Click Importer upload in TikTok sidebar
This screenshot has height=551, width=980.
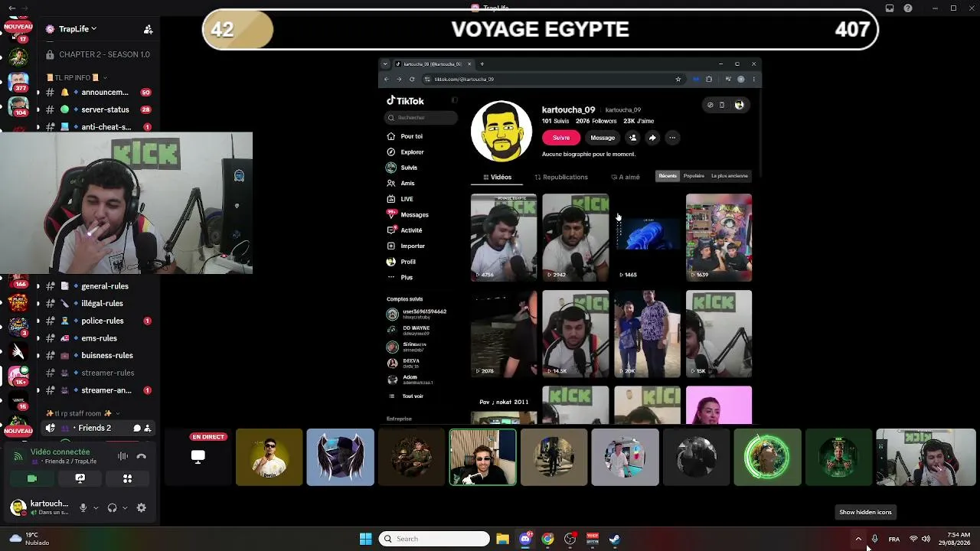[x=406, y=246]
